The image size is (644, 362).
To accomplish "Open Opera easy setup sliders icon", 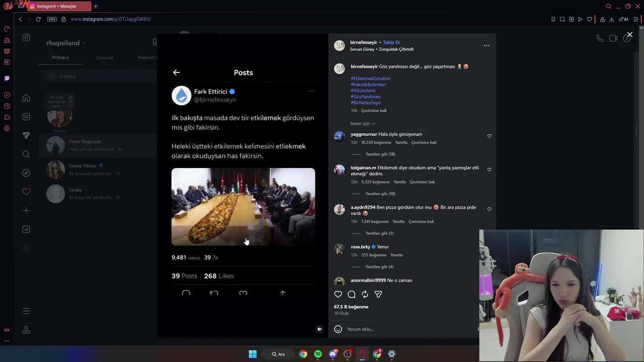I will click(x=635, y=19).
